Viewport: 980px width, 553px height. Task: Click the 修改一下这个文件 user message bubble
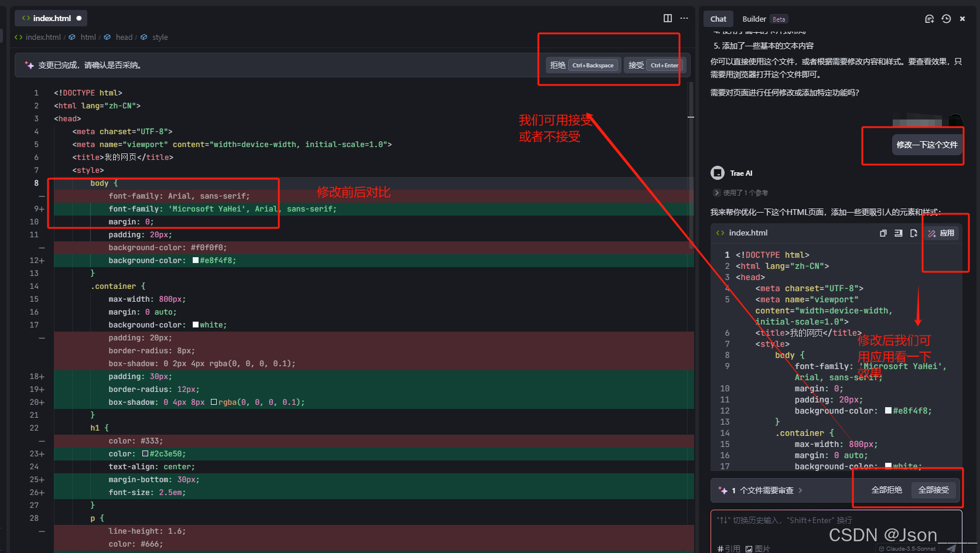[927, 145]
